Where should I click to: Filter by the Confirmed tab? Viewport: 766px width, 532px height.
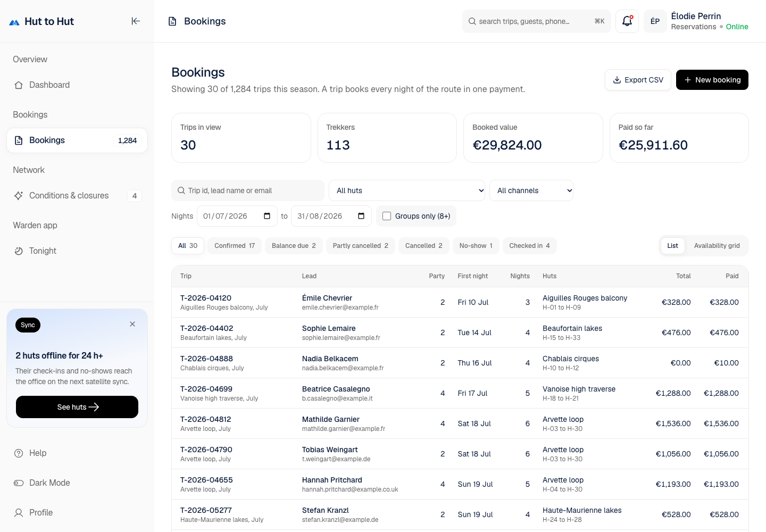[235, 246]
